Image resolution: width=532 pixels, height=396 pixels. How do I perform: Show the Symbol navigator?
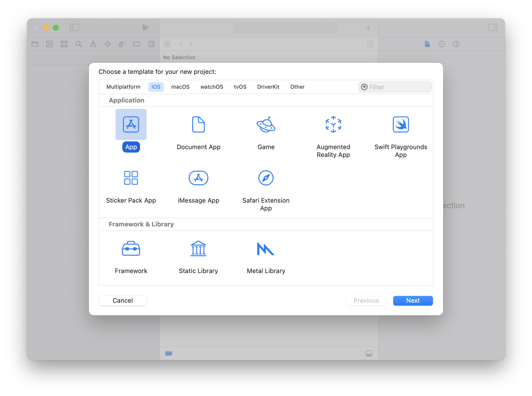click(x=64, y=44)
